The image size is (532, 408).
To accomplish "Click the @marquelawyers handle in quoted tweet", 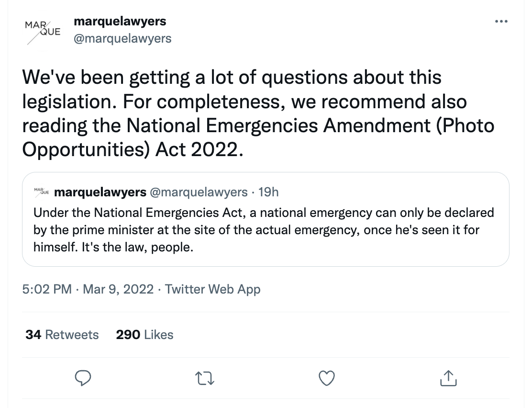I will [199, 192].
